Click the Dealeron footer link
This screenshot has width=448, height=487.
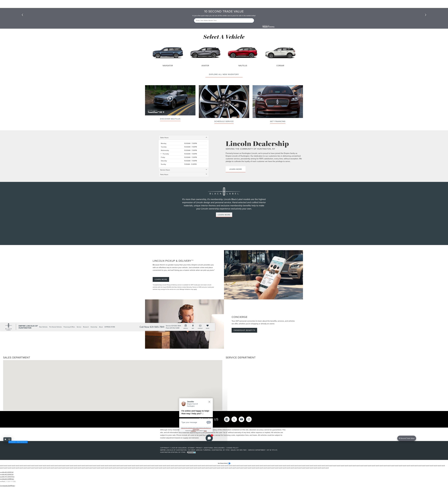point(182,448)
